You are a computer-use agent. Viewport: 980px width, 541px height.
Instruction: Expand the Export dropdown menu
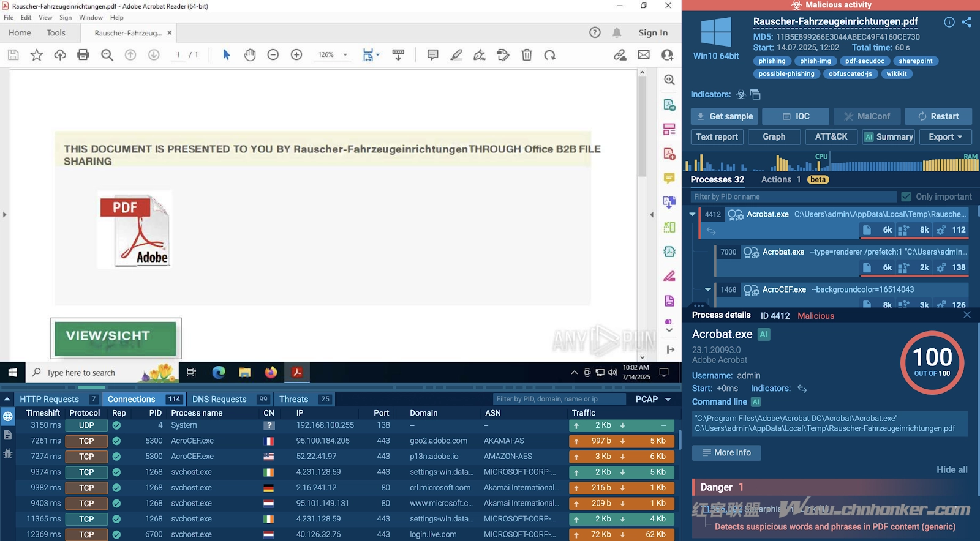tap(945, 137)
